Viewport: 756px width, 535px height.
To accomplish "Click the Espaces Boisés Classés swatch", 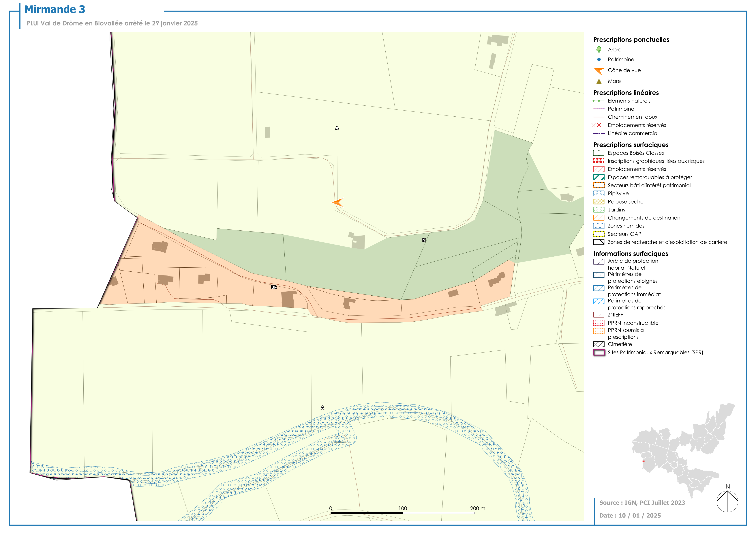I will click(x=599, y=153).
